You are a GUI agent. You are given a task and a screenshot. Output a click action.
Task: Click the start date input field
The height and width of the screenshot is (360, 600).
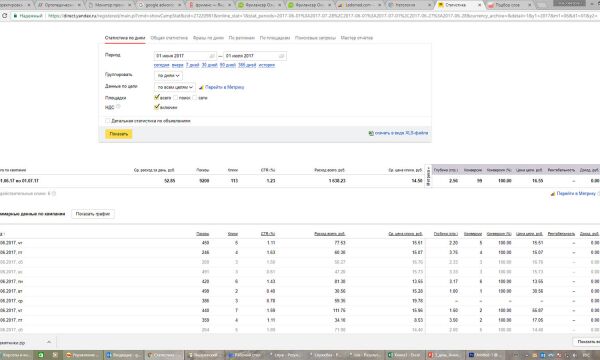pyautogui.click(x=185, y=56)
